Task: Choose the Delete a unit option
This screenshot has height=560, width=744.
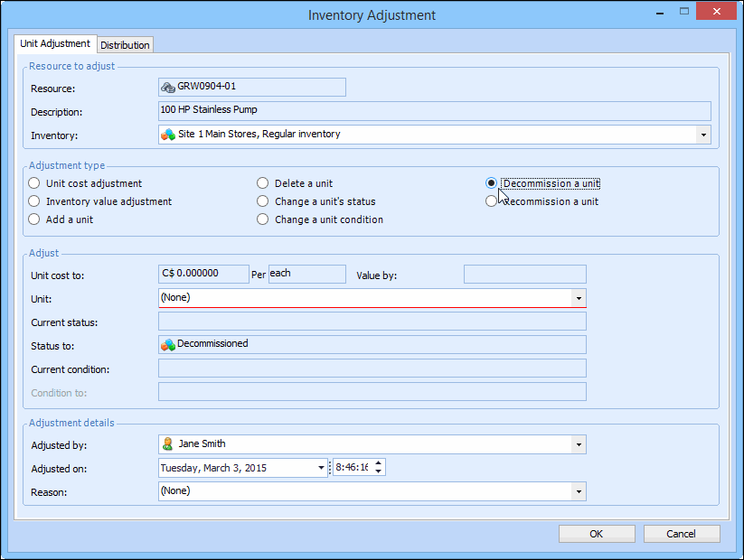Action: pos(263,183)
